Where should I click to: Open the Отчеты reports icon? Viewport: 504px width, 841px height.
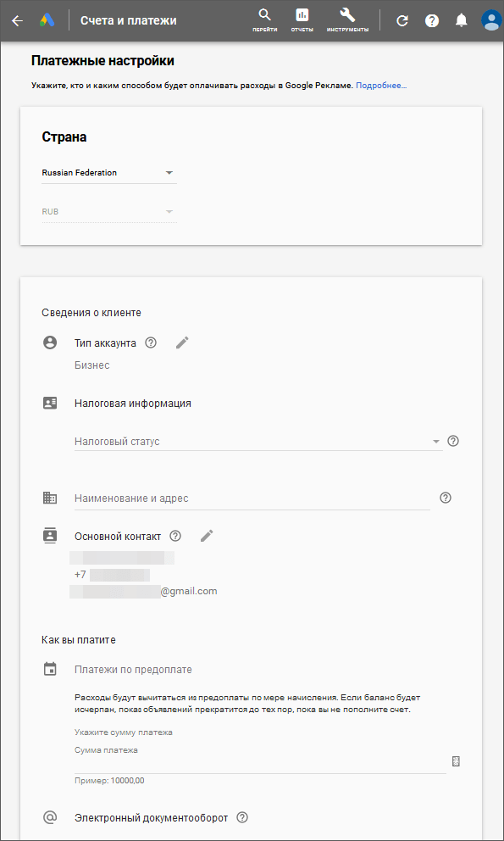(302, 20)
